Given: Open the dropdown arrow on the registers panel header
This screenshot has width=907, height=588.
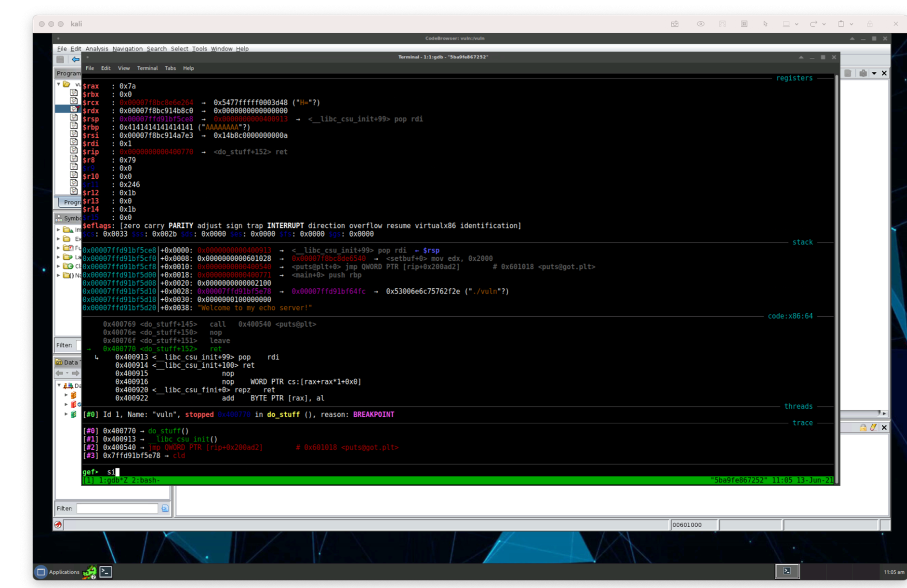Looking at the screenshot, I should (x=874, y=74).
